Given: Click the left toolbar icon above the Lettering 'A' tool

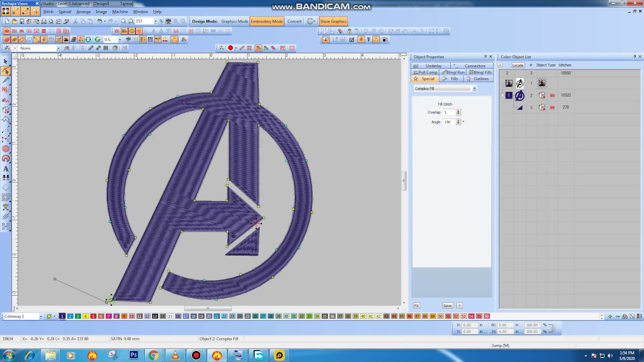Looking at the screenshot, I should click(6, 158).
